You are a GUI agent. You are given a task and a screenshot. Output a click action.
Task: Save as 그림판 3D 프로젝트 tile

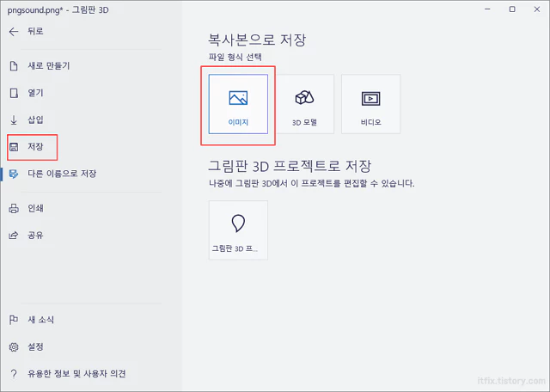[238, 230]
